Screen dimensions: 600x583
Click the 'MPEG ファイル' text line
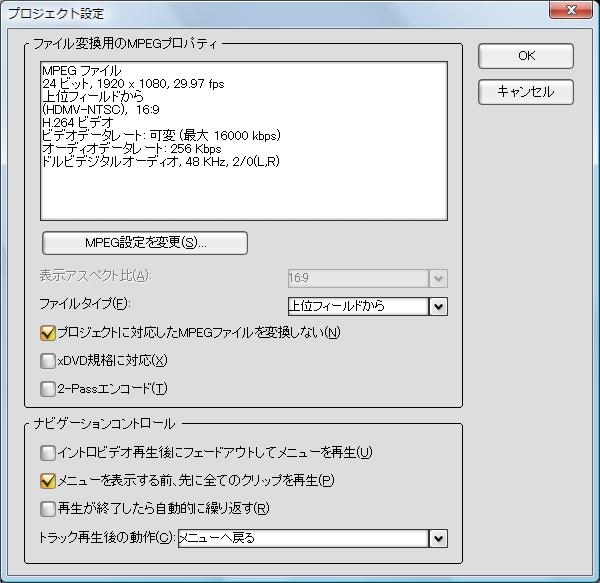(82, 71)
